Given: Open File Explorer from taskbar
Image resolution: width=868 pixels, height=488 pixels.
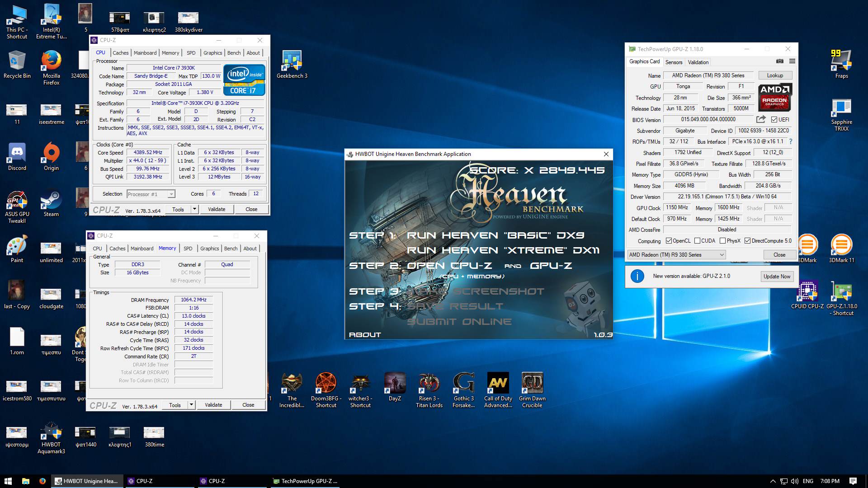Looking at the screenshot, I should click(26, 481).
